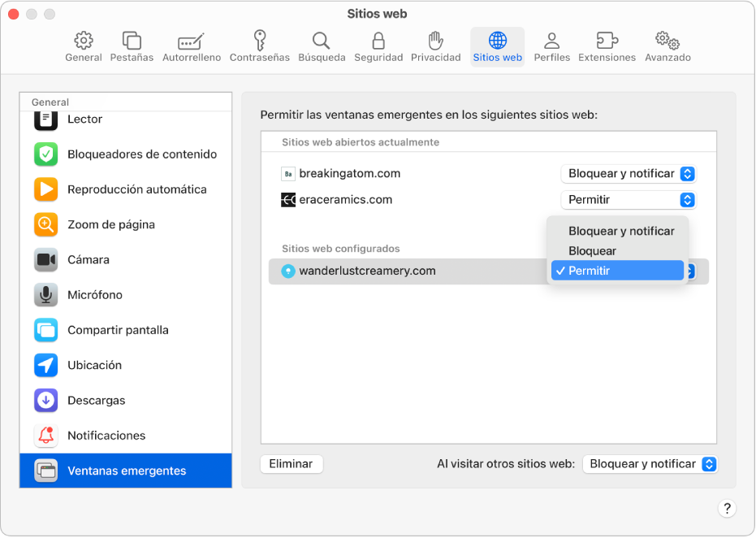Click the Lector icon in sidebar
This screenshot has height=538, width=756.
45,119
